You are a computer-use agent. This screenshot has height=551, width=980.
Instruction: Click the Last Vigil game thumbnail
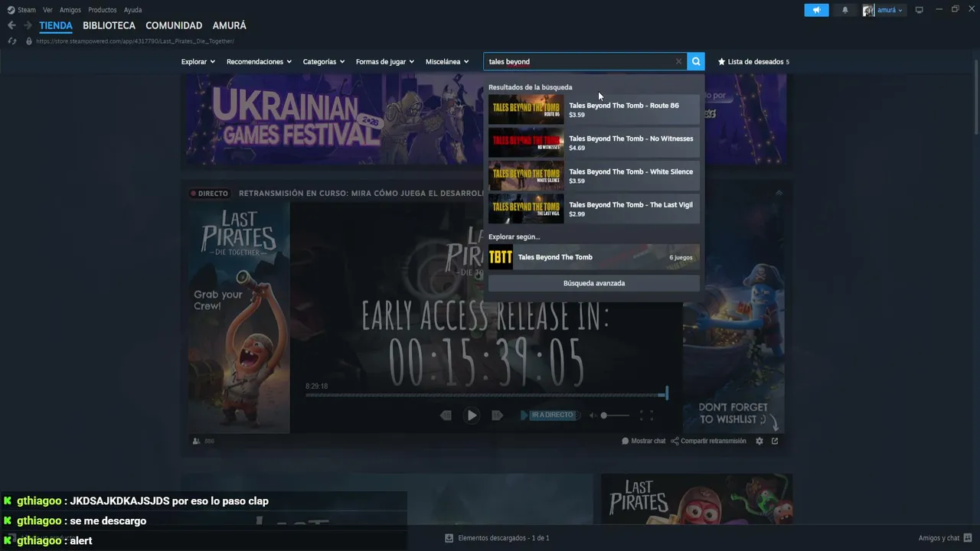(526, 209)
